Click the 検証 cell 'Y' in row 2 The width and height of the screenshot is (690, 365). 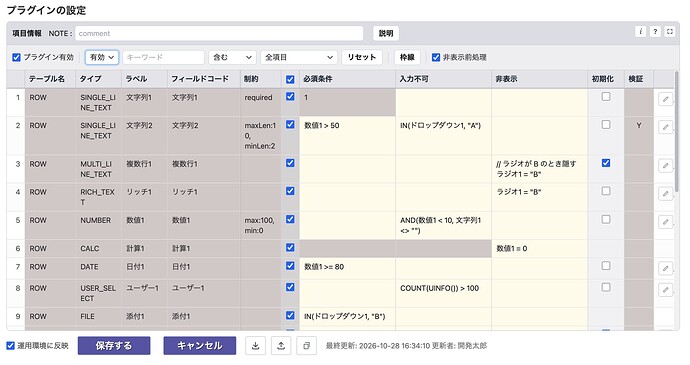pyautogui.click(x=639, y=136)
